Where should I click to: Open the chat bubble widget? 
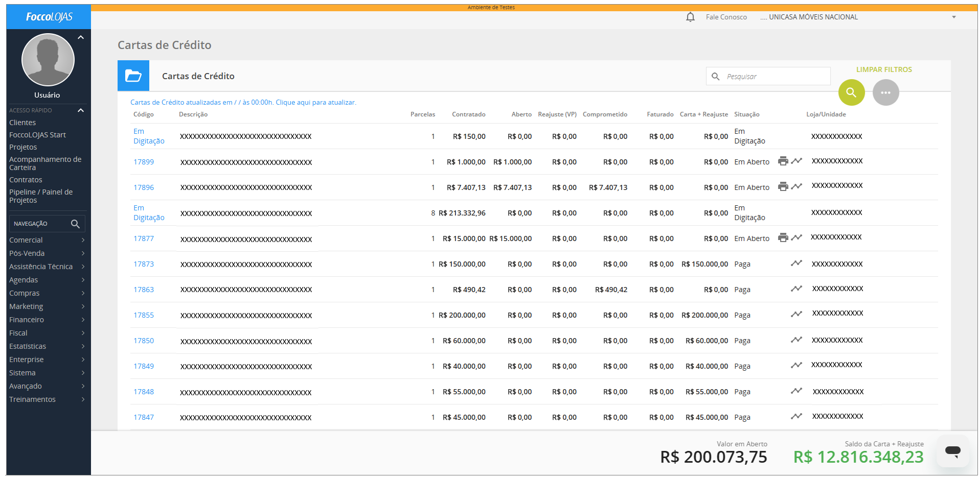pyautogui.click(x=952, y=451)
